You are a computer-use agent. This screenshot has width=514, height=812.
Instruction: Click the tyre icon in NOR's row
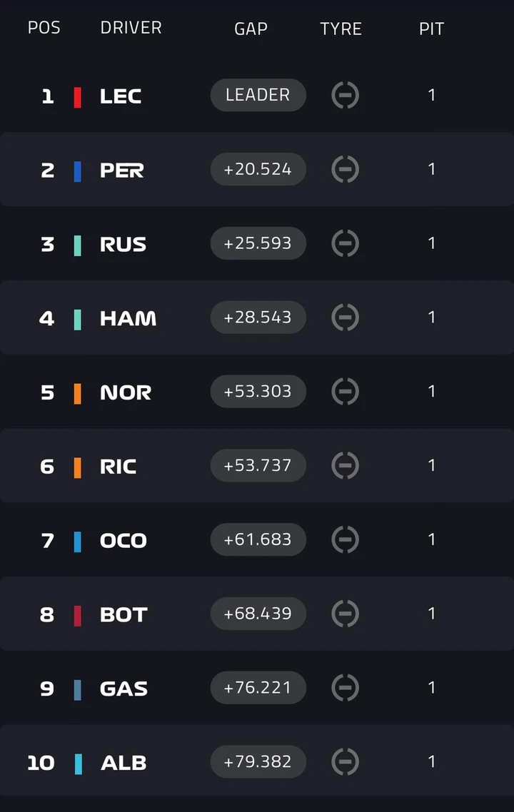coord(345,392)
